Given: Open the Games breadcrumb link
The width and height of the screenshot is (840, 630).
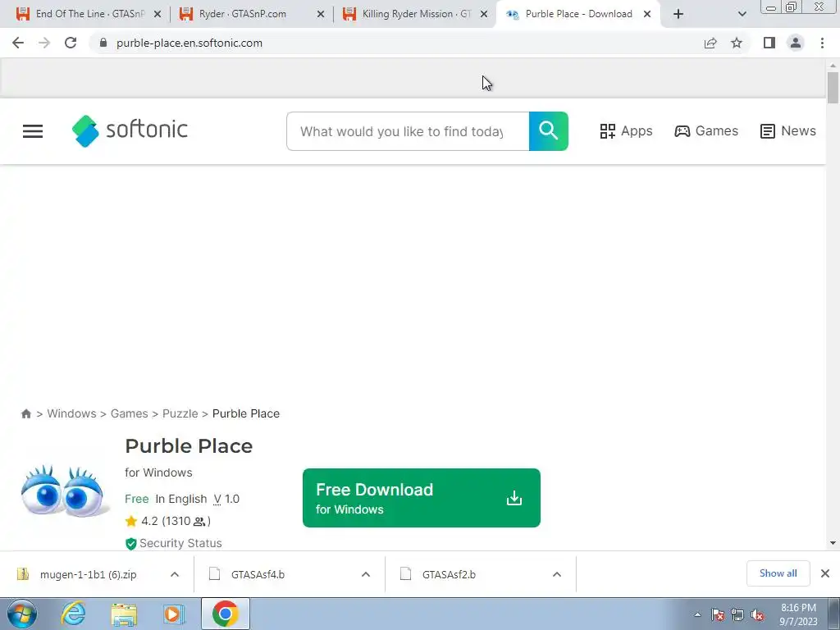Looking at the screenshot, I should click(x=129, y=413).
